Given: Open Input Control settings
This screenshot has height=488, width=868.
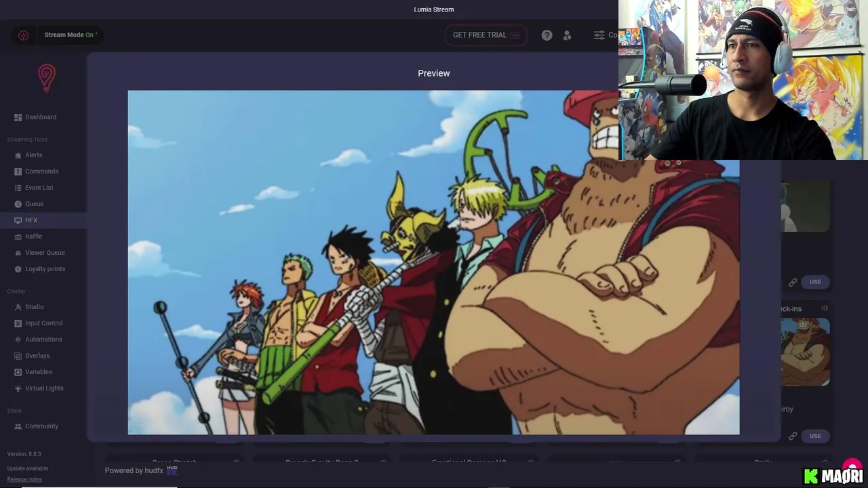Looking at the screenshot, I should (43, 323).
